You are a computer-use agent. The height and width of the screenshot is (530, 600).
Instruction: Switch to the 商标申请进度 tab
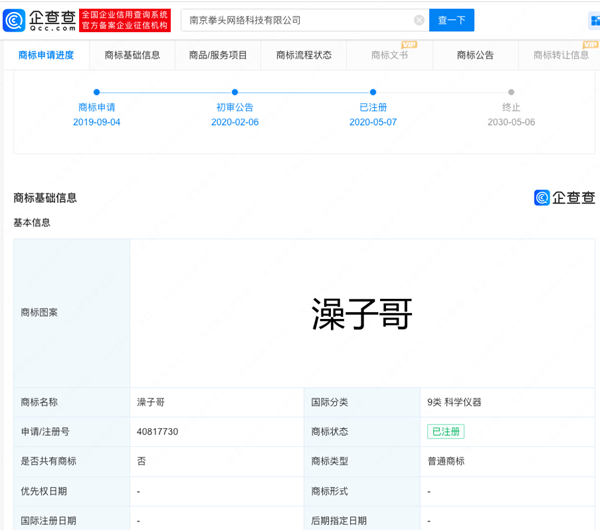[x=46, y=55]
